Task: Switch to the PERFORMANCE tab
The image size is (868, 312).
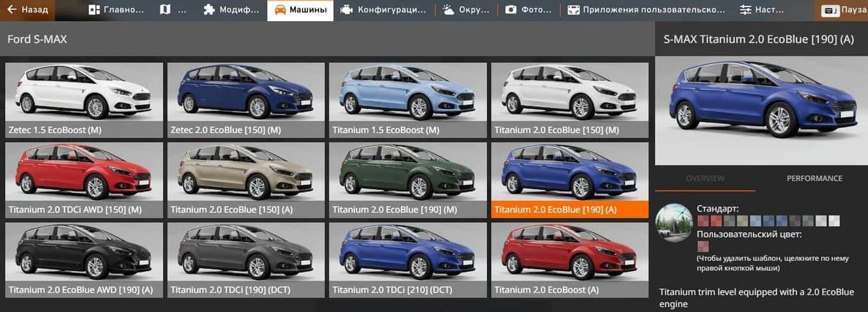Action: point(814,178)
